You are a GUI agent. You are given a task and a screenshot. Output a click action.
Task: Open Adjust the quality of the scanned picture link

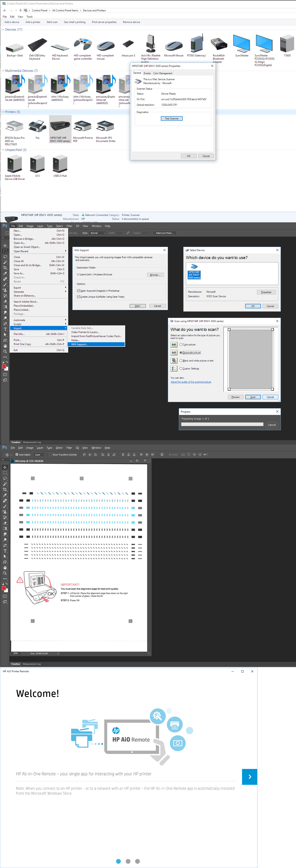191,382
